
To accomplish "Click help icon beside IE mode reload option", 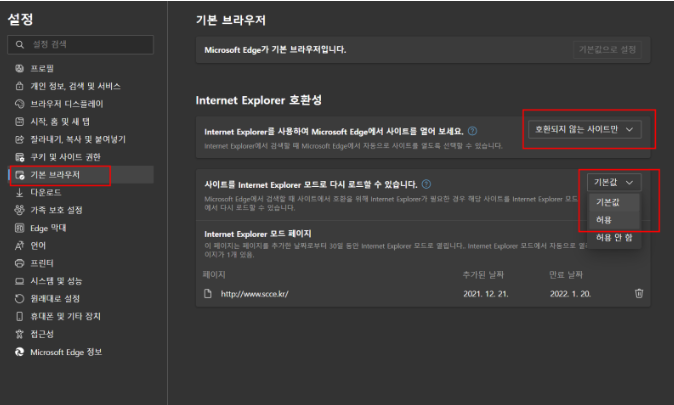I will click(426, 184).
